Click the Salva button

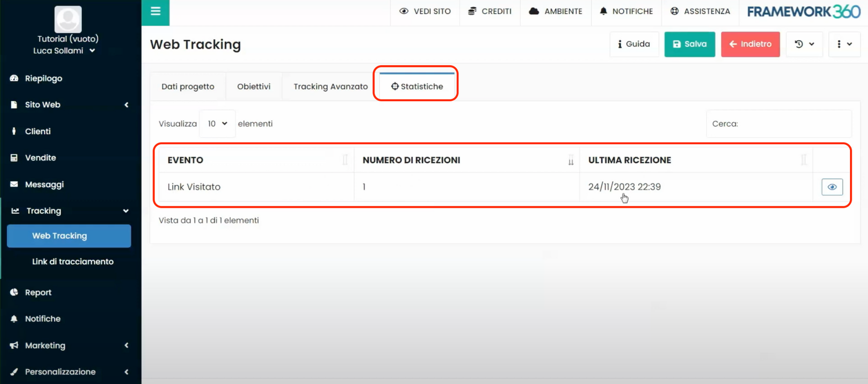point(689,44)
